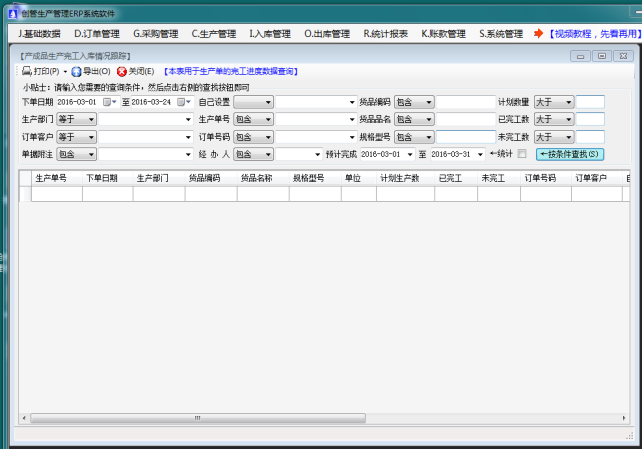Screen dimensions: 642x450
Task: Click the red close (关闭) icon
Action: (x=122, y=72)
